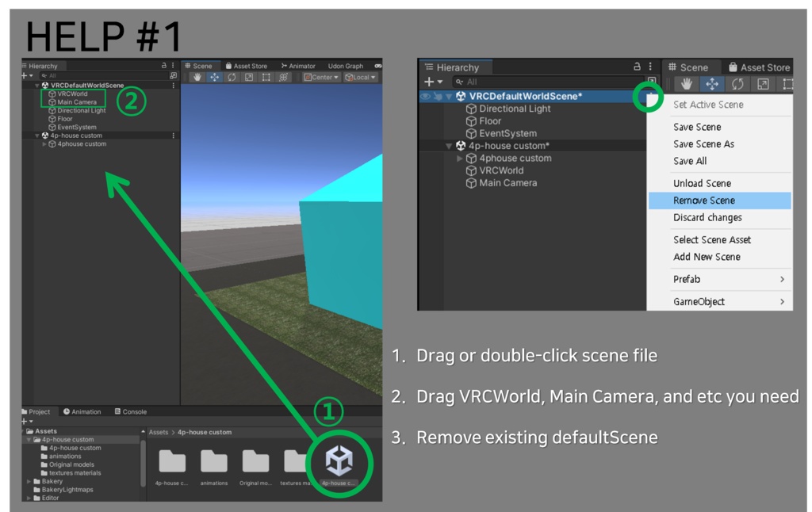Switch to the Console tab

(x=131, y=411)
